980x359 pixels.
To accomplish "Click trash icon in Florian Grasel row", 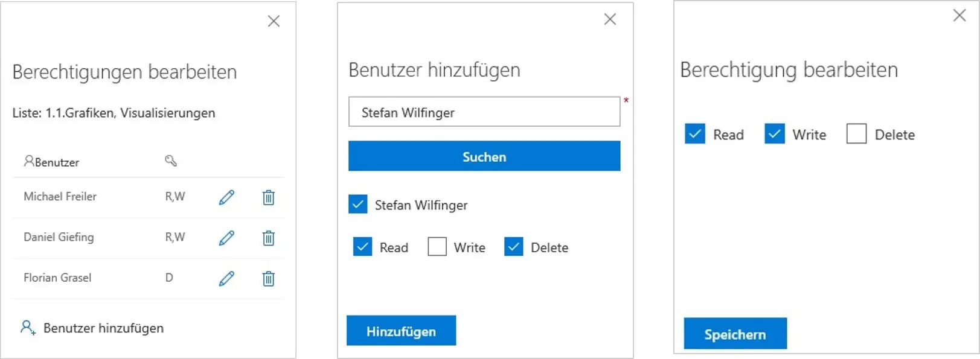I will point(269,278).
